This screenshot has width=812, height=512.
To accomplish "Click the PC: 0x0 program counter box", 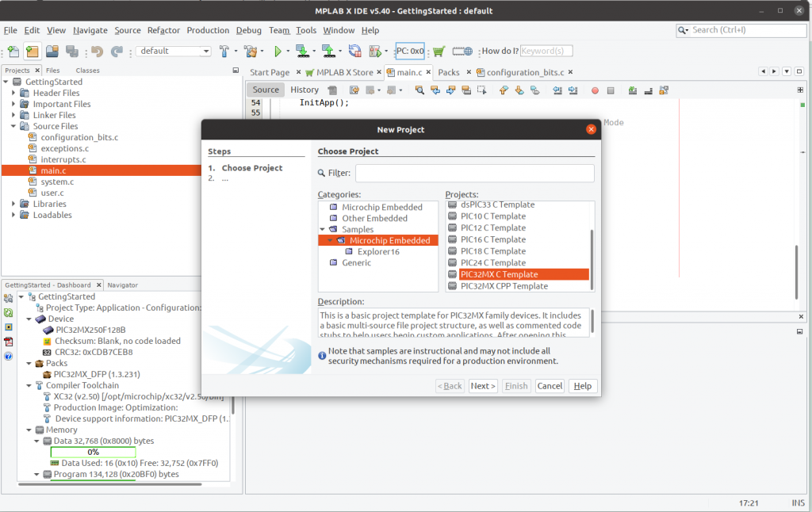I will 410,52.
